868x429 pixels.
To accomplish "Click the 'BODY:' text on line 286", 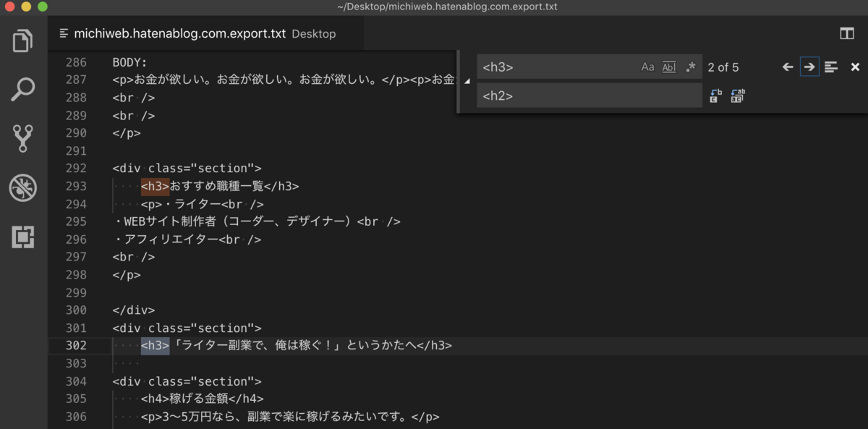I will pyautogui.click(x=130, y=62).
